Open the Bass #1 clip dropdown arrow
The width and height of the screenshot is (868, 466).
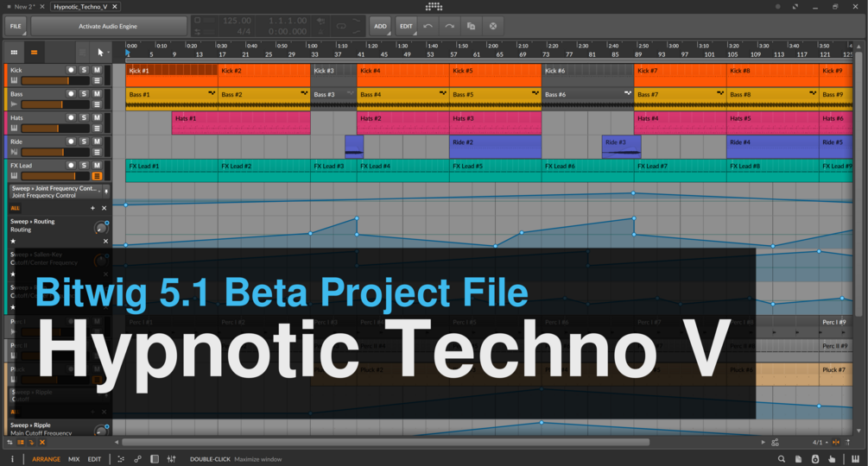tap(212, 93)
